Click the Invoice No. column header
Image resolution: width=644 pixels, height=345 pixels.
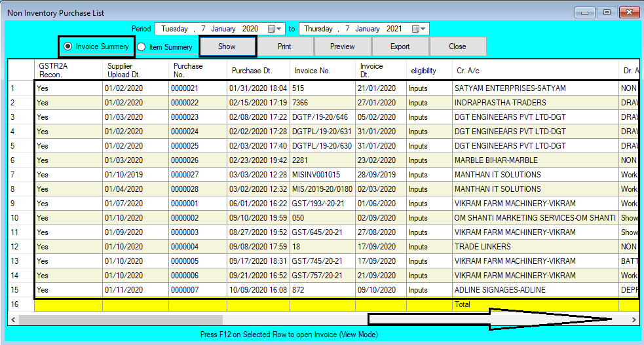coord(322,70)
